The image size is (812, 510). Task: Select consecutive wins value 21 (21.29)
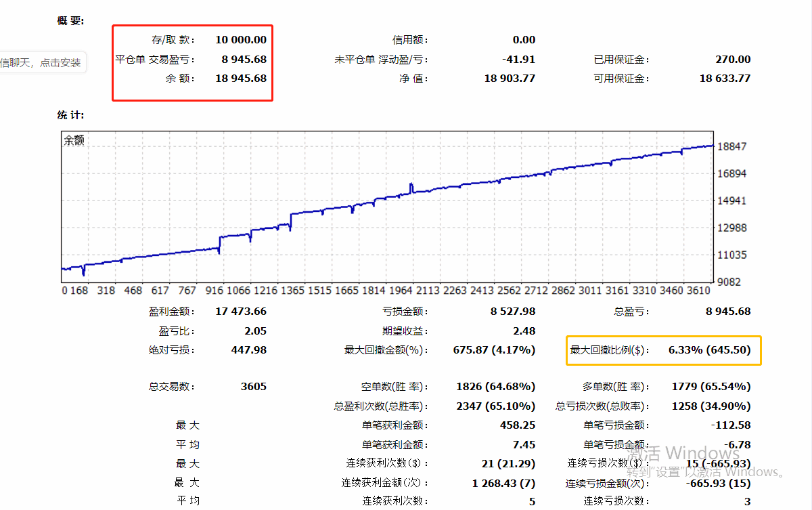pyautogui.click(x=509, y=464)
